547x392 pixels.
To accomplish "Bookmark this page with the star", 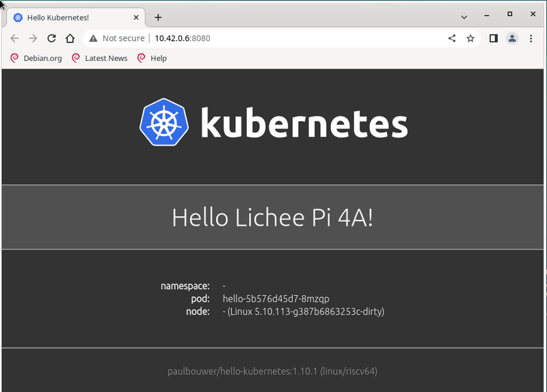I will (x=470, y=38).
